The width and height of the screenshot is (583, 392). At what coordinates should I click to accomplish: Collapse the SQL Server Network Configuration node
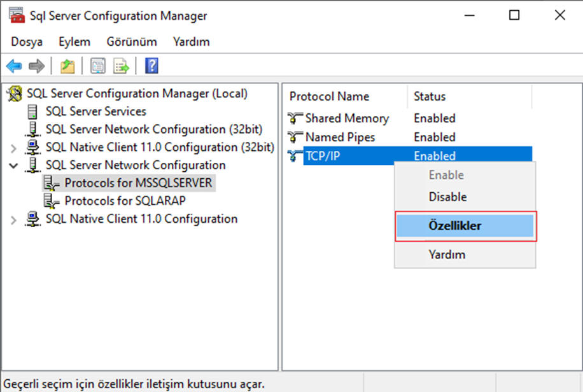(x=13, y=165)
